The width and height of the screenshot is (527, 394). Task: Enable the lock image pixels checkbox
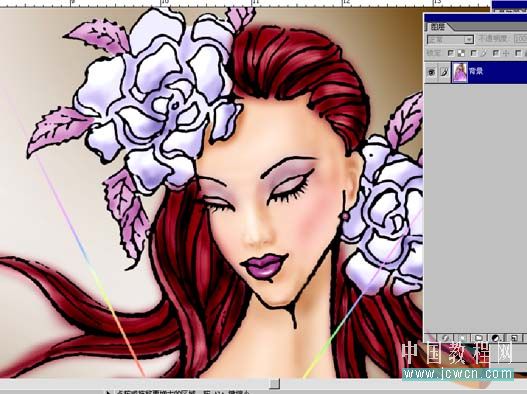coord(474,53)
